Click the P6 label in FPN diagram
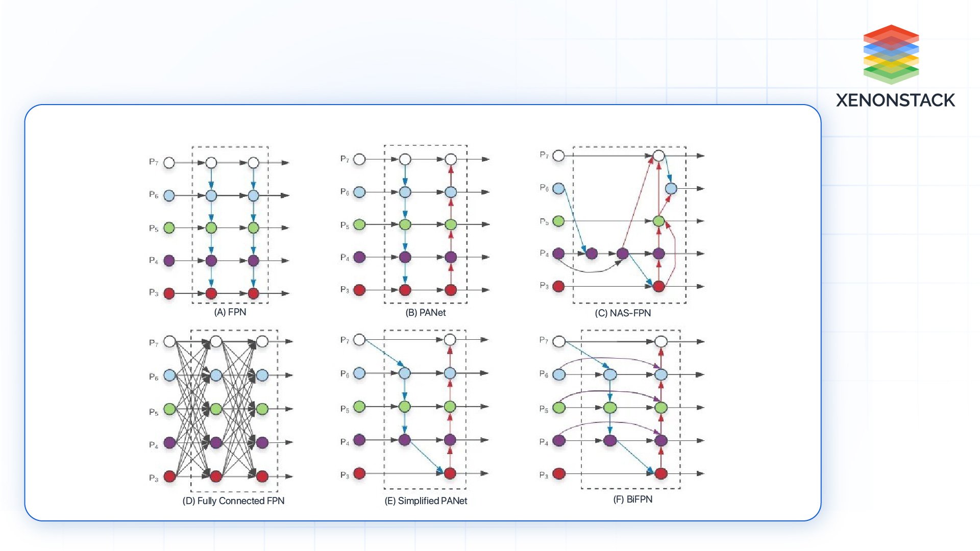The width and height of the screenshot is (980, 551). pyautogui.click(x=154, y=195)
